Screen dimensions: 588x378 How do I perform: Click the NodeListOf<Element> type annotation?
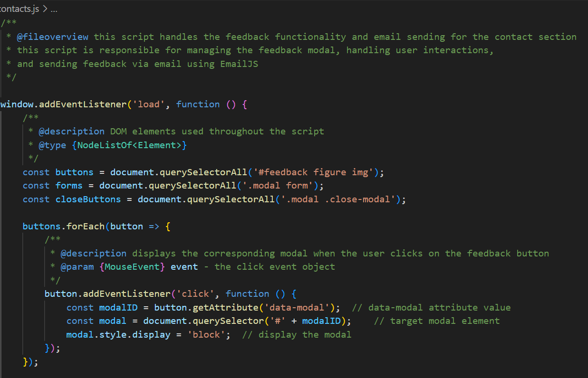tap(129, 145)
